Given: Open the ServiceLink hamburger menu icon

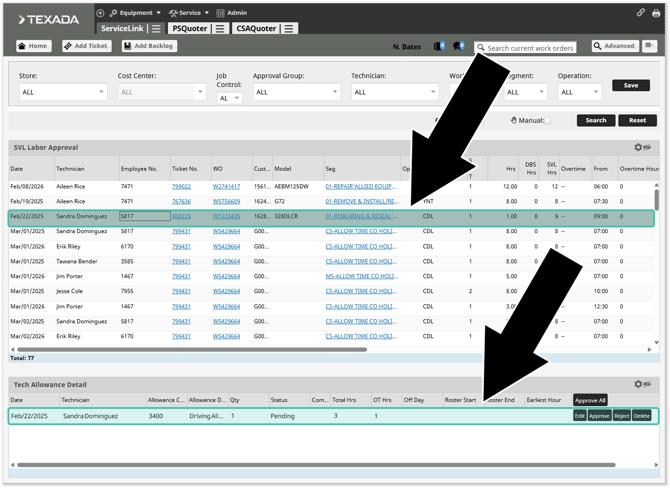Looking at the screenshot, I should point(156,29).
